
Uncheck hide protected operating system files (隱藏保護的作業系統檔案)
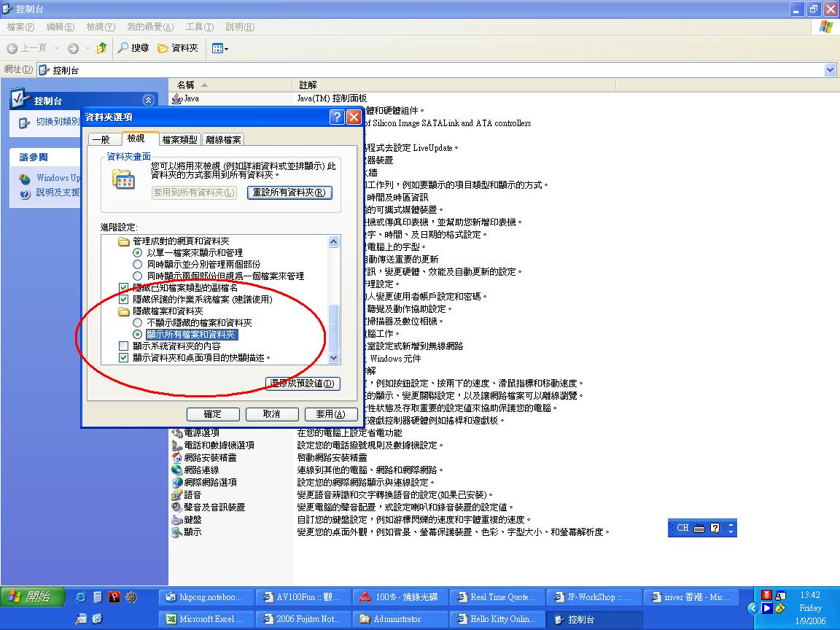point(123,300)
